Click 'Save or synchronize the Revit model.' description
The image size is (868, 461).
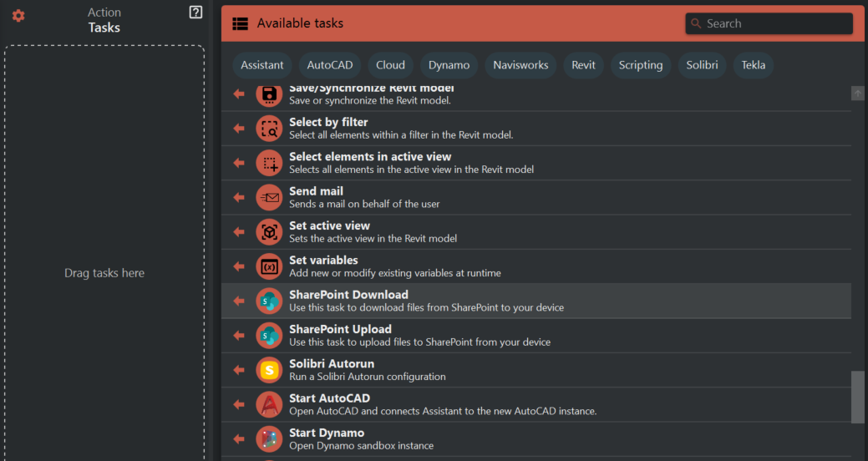coord(370,101)
